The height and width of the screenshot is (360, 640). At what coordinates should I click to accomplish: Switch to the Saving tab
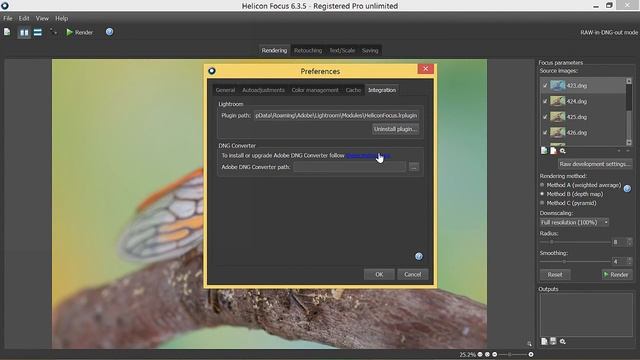(370, 51)
